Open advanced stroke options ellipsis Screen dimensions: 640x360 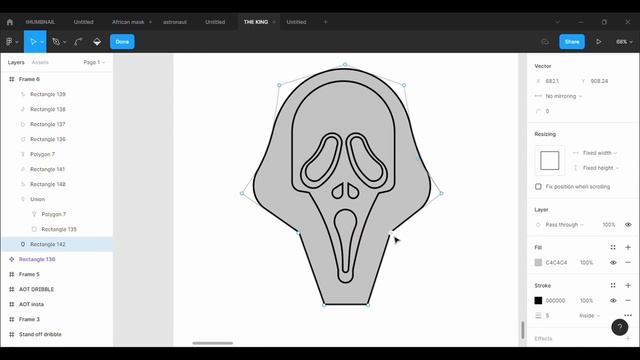click(x=628, y=315)
